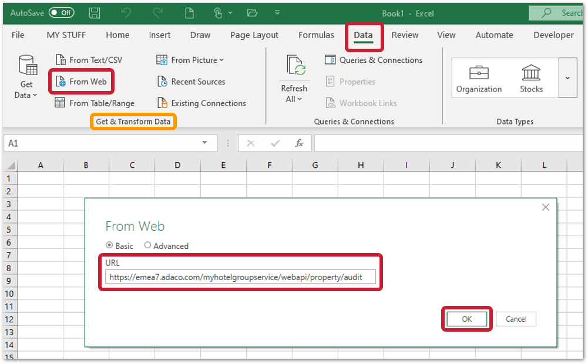Select From Table/Range command
Screen dimensions: 588x364
(x=95, y=103)
